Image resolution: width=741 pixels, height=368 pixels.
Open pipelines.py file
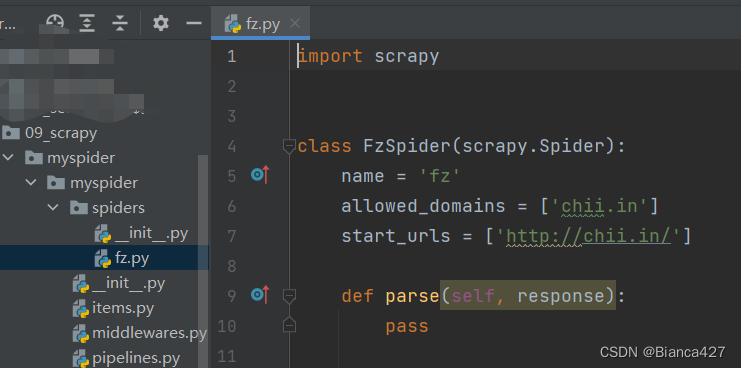point(136,359)
